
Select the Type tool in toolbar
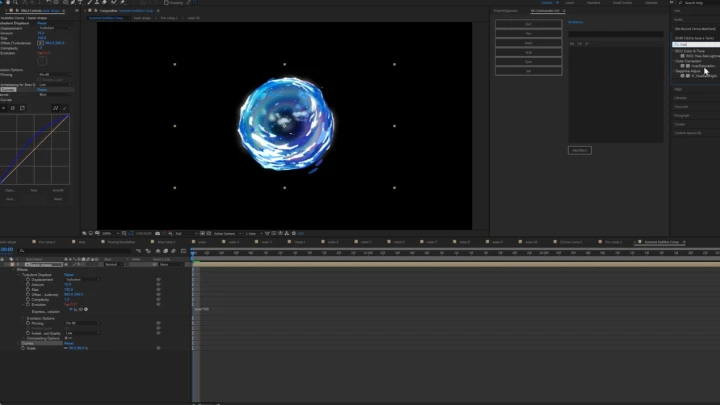click(80, 2)
